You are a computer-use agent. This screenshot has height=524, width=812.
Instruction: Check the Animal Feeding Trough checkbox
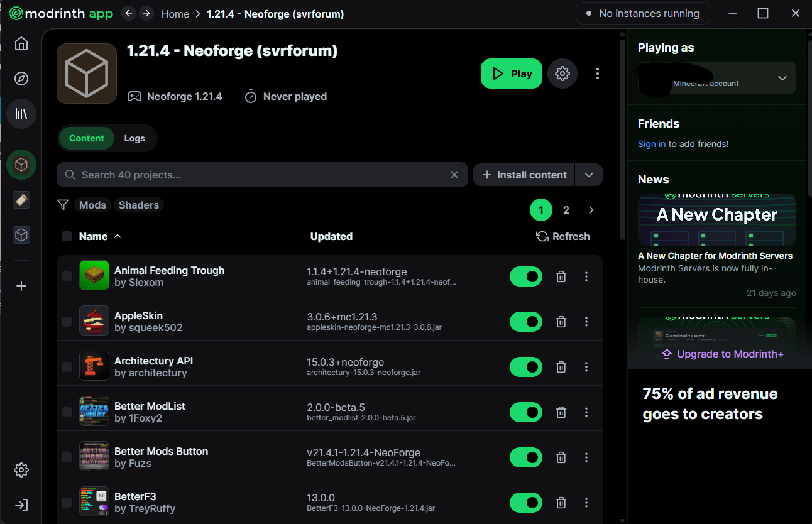coord(67,276)
